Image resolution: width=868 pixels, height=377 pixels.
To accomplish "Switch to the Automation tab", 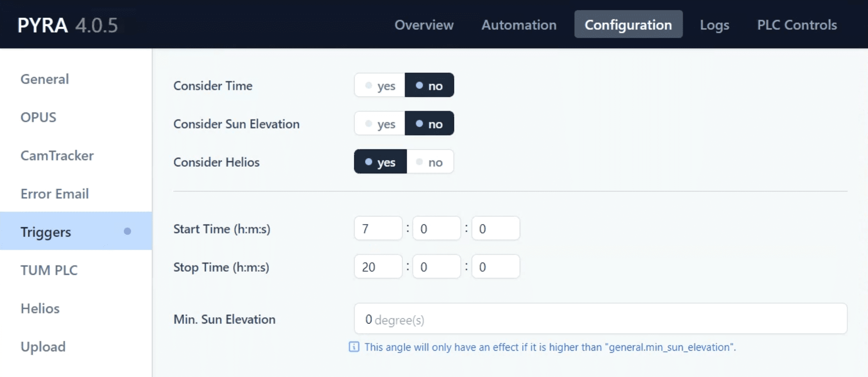I will pos(519,25).
